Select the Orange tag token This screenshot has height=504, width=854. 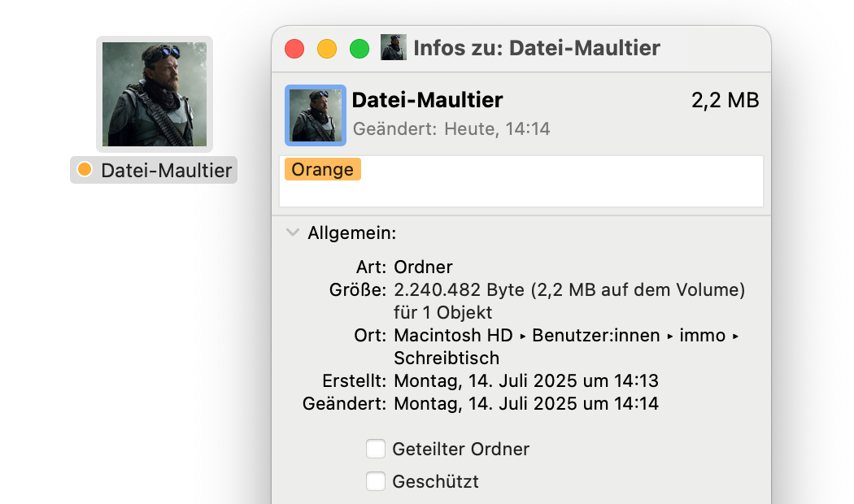click(322, 169)
